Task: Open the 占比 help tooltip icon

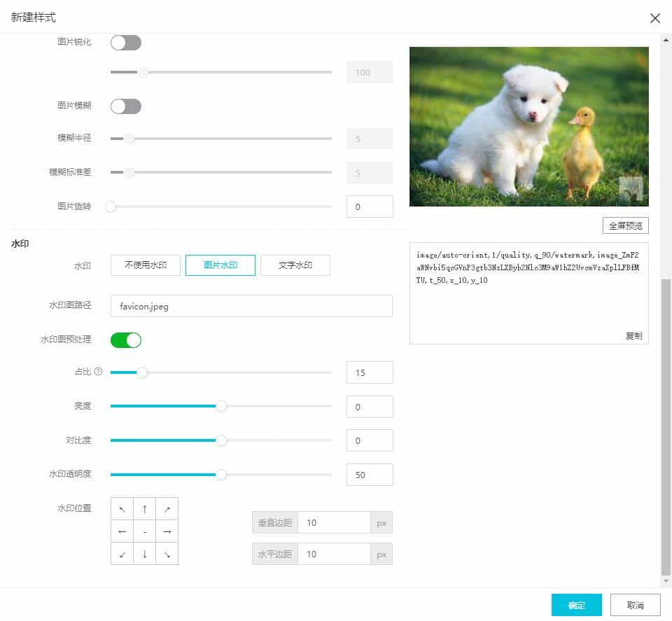Action: (99, 372)
